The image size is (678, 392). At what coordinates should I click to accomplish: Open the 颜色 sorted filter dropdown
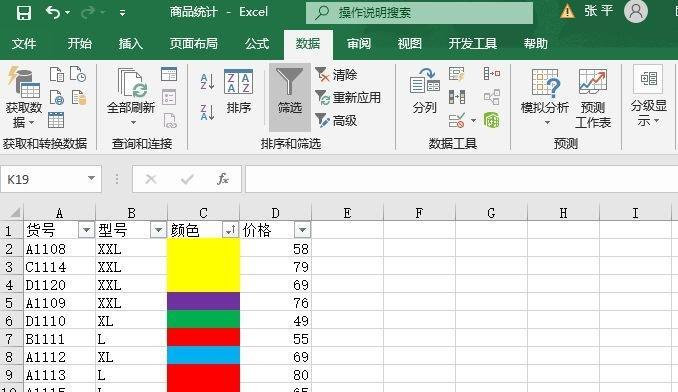[x=230, y=230]
